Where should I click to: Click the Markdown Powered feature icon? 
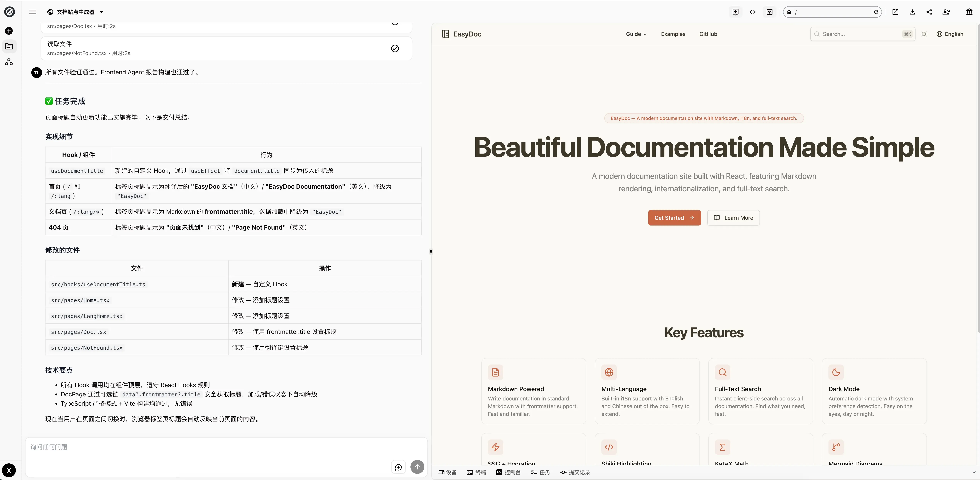point(495,372)
